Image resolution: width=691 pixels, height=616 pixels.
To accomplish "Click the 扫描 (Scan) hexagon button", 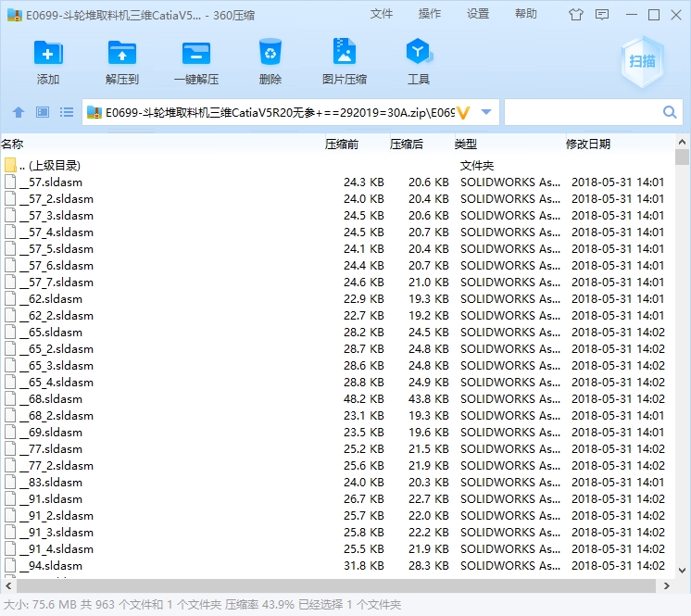I will click(x=642, y=61).
